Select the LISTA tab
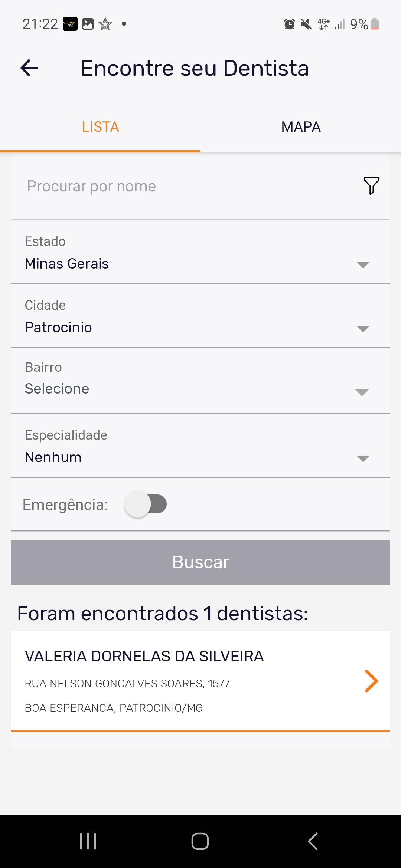The image size is (401, 868). pyautogui.click(x=100, y=127)
